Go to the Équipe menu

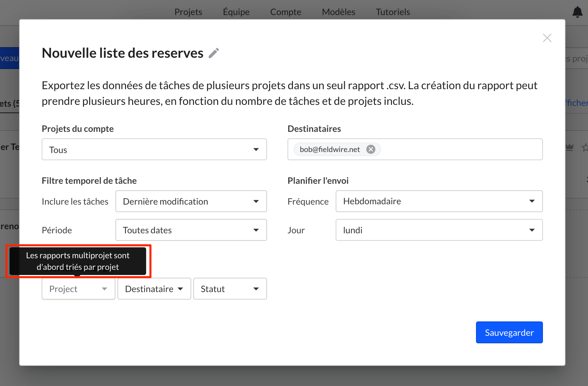(x=236, y=12)
